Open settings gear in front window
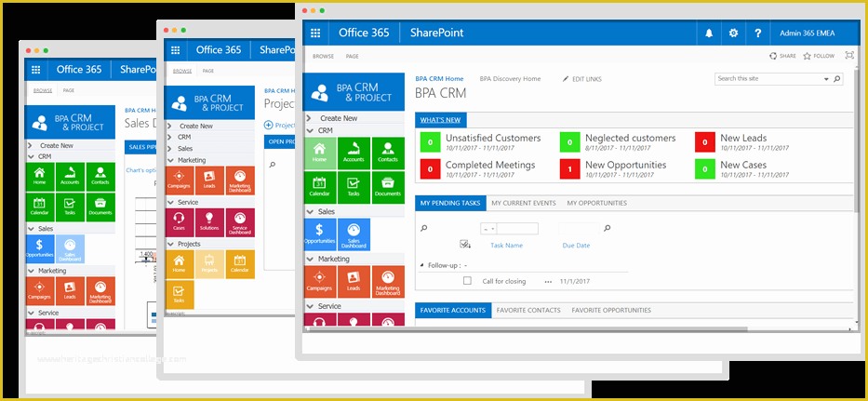The height and width of the screenshot is (401, 868). tap(733, 33)
